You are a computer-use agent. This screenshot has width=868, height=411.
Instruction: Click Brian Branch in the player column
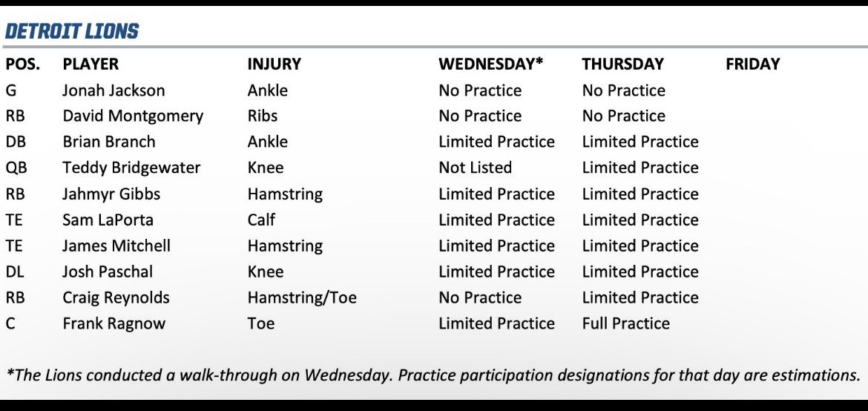pos(109,142)
